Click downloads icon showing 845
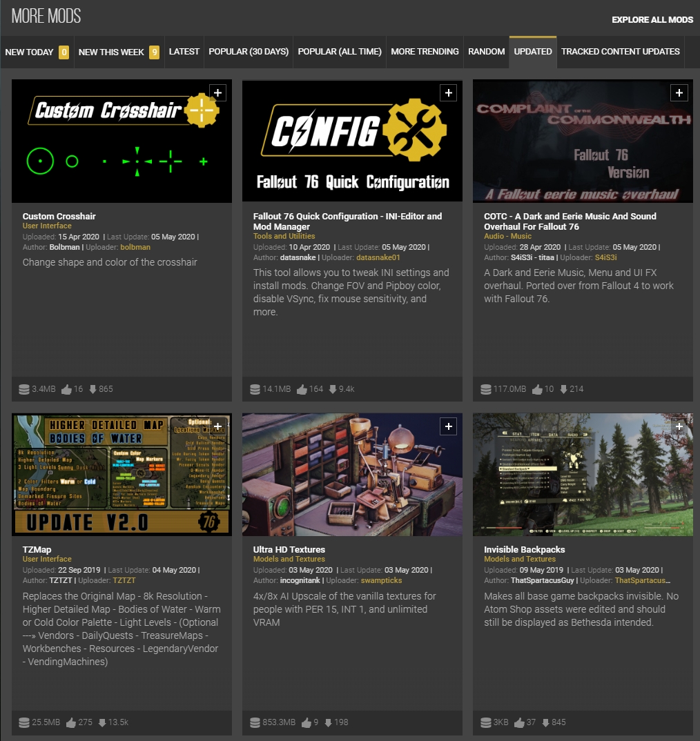Viewport: 700px width, 741px height. 545,722
